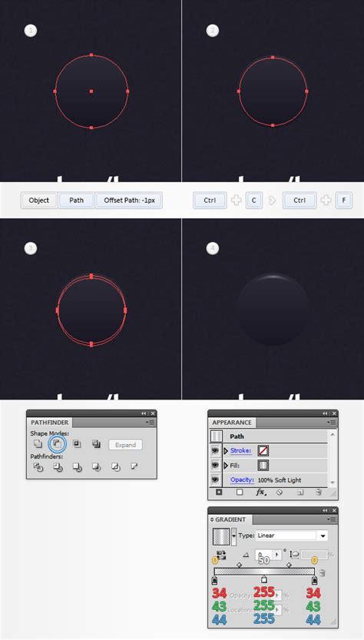Open the gradient Type dropdown

(292, 536)
